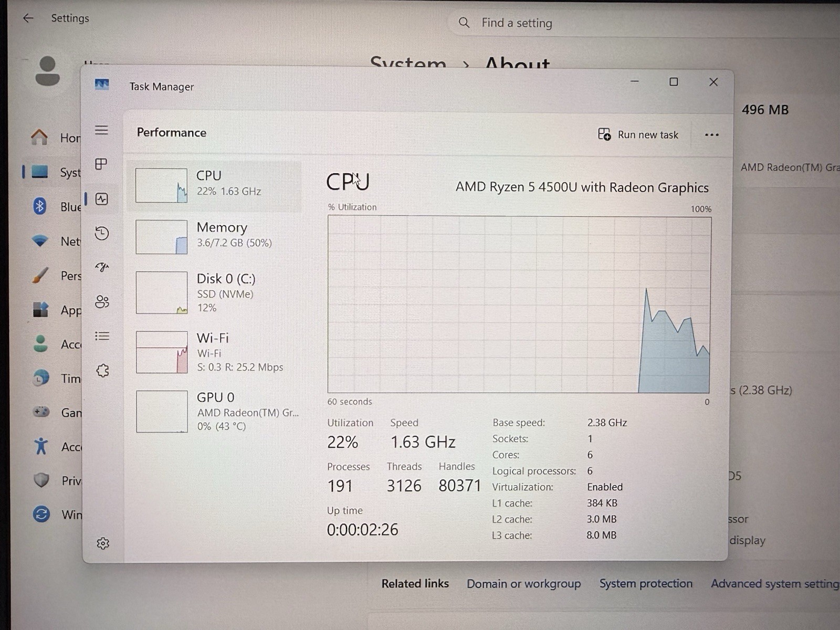The image size is (840, 630).
Task: Click the CPU utilization graph area
Action: pos(519,304)
